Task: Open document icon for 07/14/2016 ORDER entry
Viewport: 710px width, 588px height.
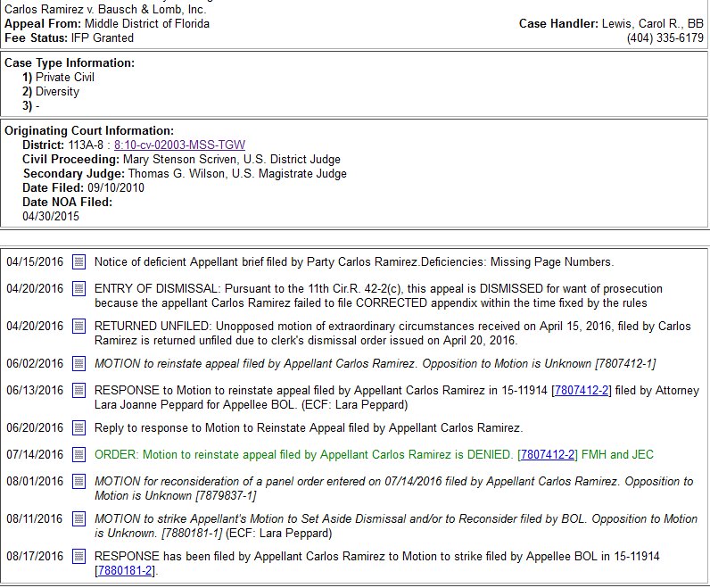Action: pyautogui.click(x=78, y=455)
